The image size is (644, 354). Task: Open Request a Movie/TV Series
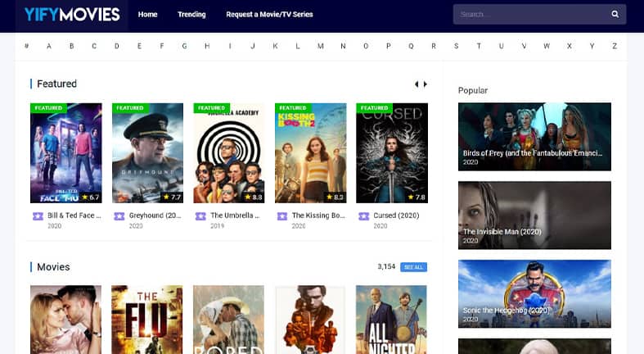[269, 15]
